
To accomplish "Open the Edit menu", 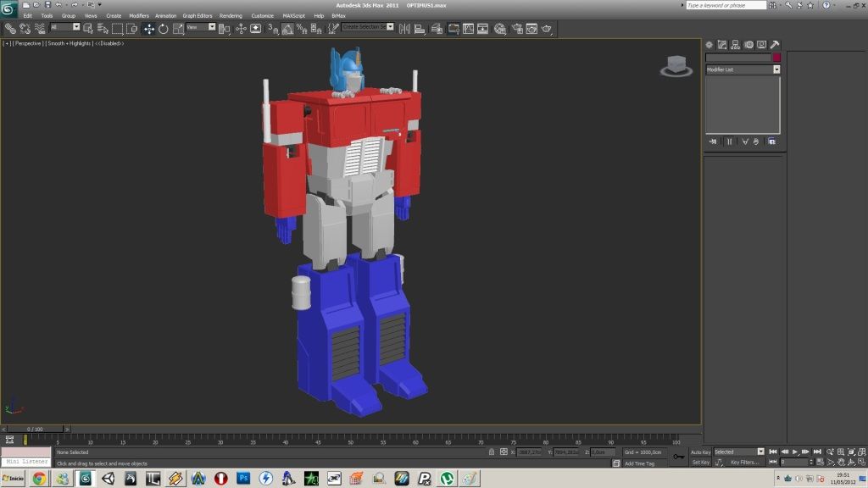I will [28, 16].
